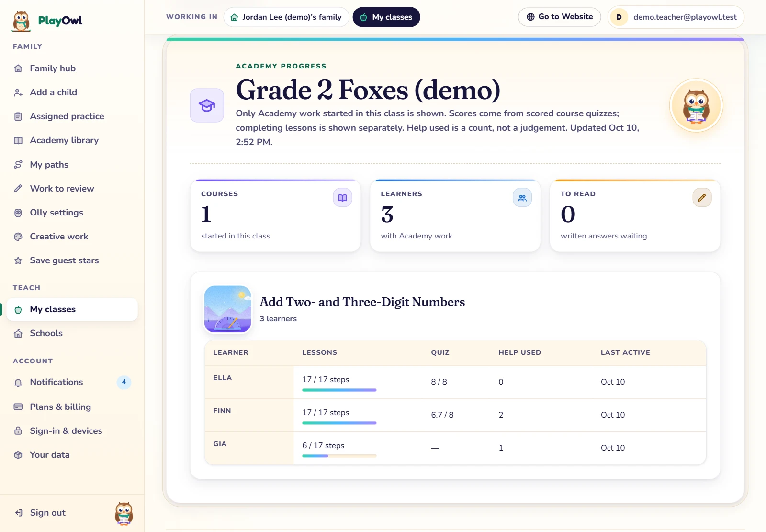Click the Olly settings owl icon

(18, 213)
